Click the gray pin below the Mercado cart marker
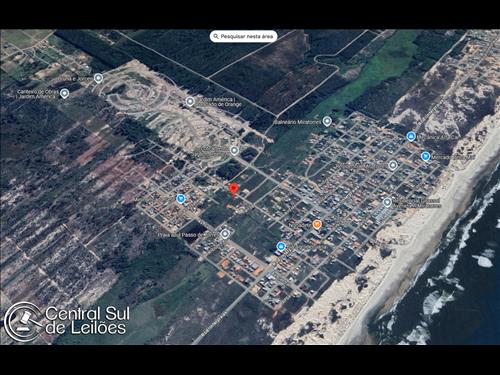The height and width of the screenshot is (375, 500). [x=393, y=165]
